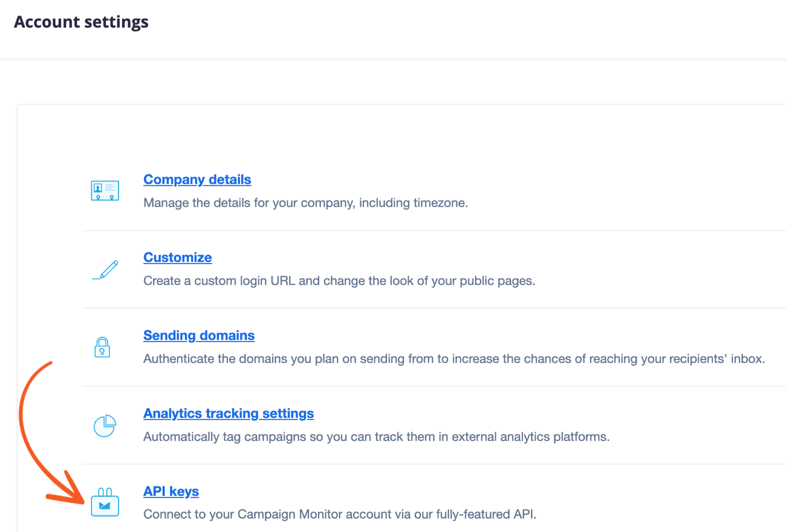Click the campaign tagging description text
The image size is (786, 532).
377,436
